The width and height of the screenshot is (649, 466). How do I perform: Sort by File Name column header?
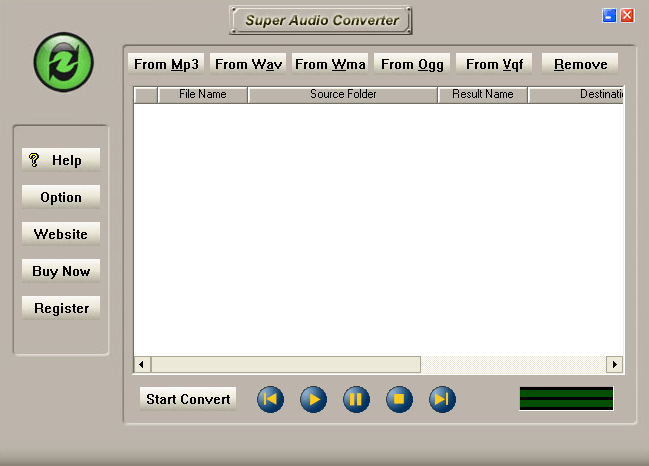[203, 95]
